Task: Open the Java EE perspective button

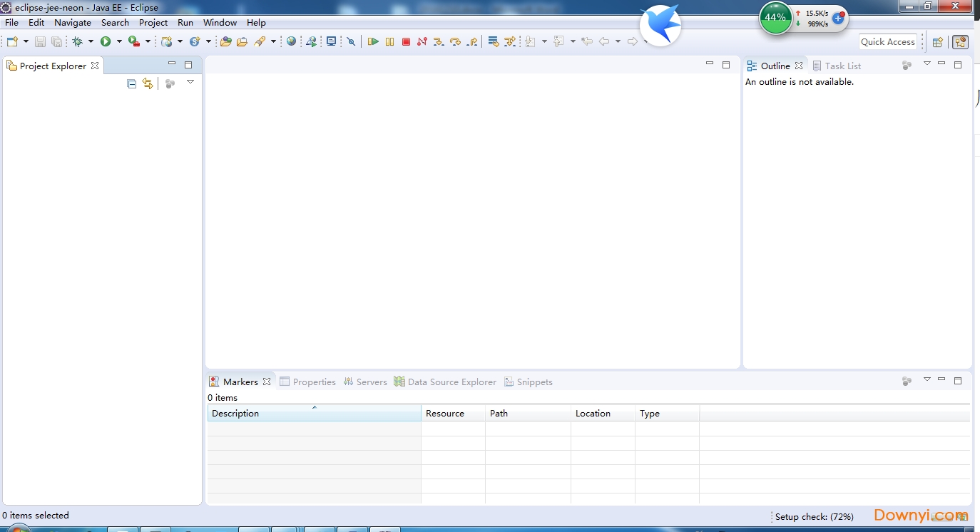Action: point(960,42)
